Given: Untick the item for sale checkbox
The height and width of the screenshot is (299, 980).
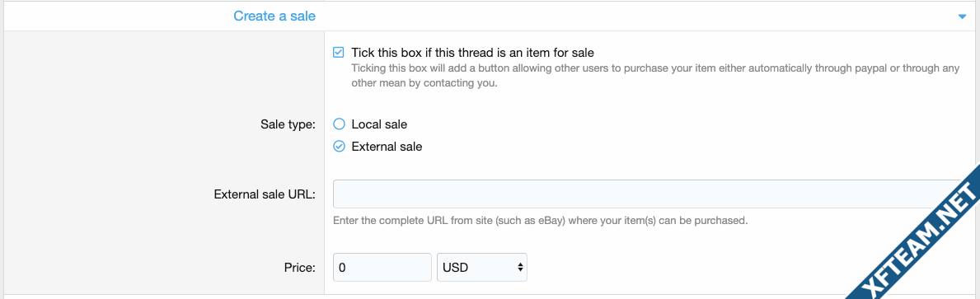Looking at the screenshot, I should [x=339, y=53].
